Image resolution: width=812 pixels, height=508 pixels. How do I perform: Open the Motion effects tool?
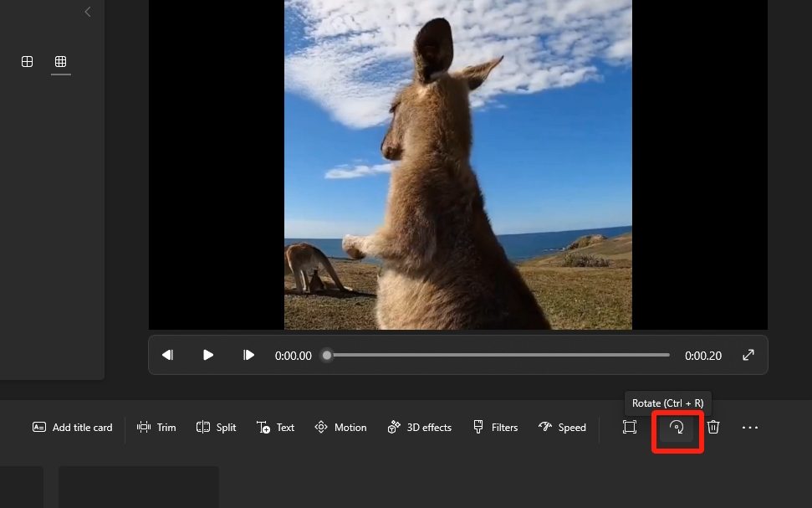[x=340, y=427]
